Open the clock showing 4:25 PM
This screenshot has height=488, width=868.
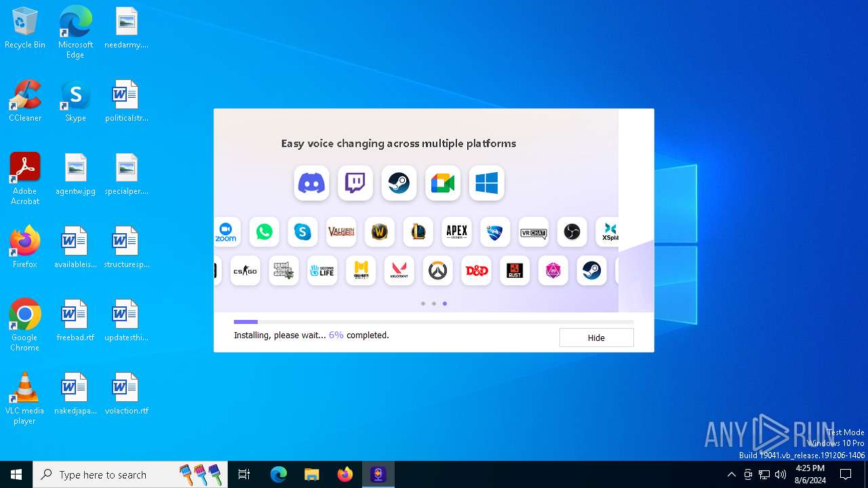coord(810,474)
